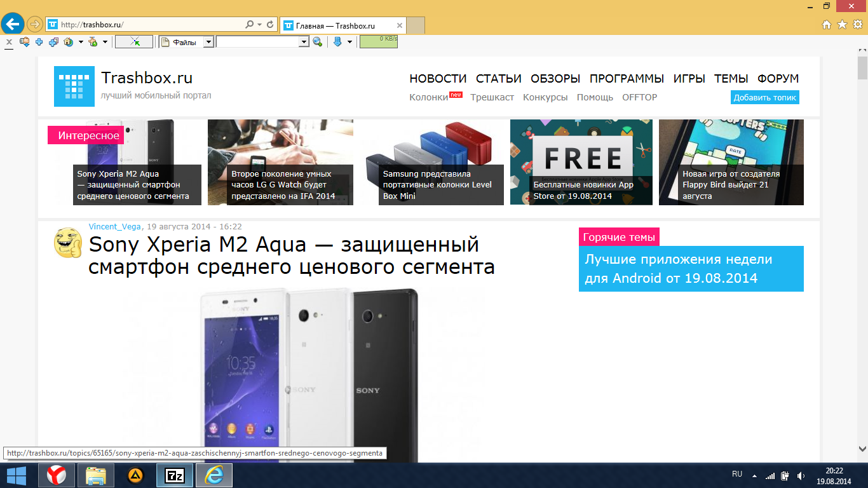Image resolution: width=868 pixels, height=488 pixels.
Task: Open the СТАТЬИ menu
Action: pos(499,79)
